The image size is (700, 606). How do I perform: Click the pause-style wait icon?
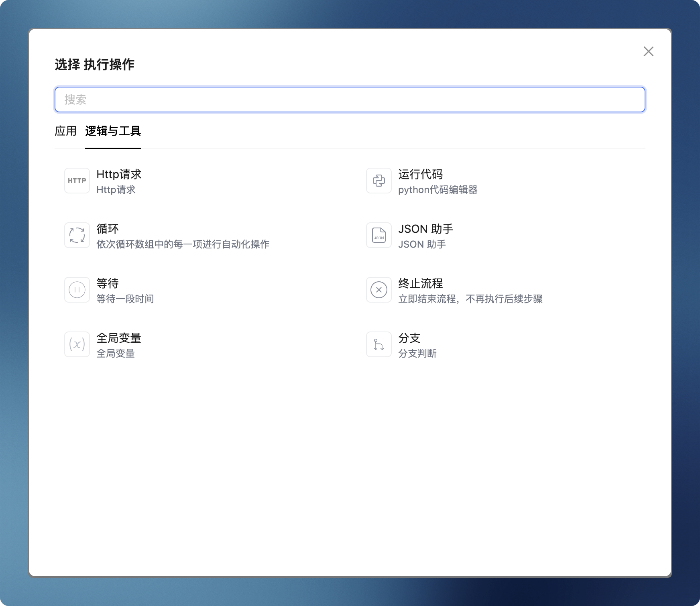tap(77, 290)
